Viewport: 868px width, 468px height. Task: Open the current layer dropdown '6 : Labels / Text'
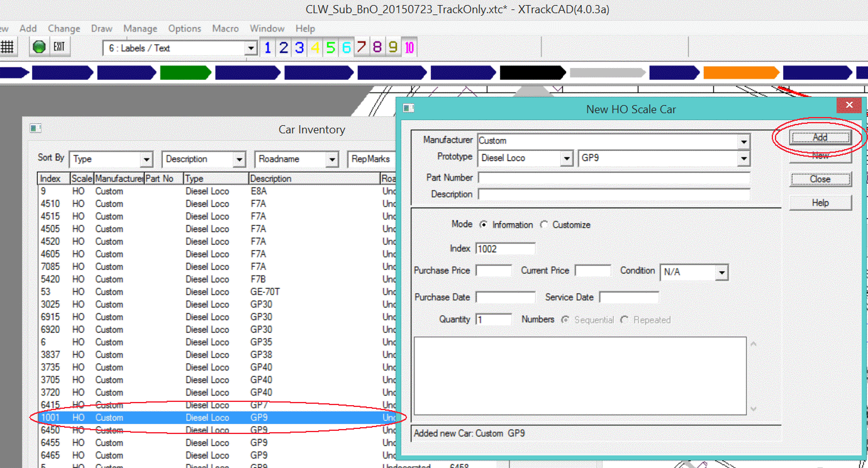[251, 48]
